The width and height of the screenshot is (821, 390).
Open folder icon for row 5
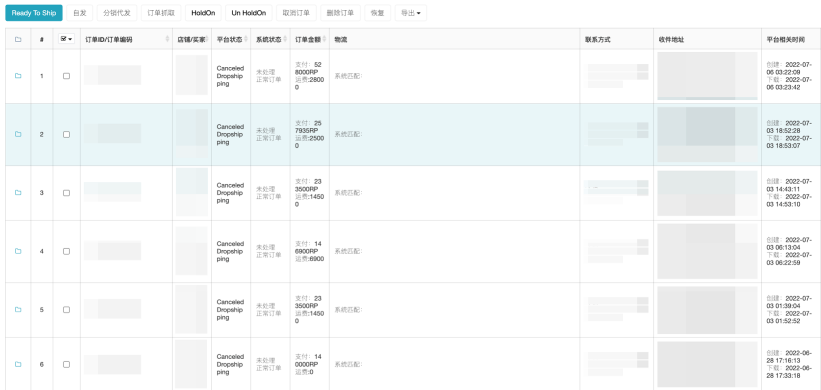click(18, 309)
